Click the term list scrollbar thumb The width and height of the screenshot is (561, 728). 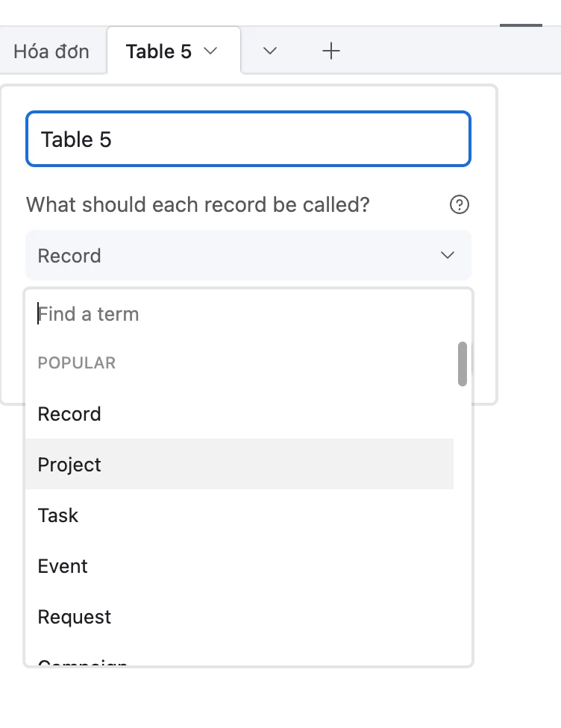coord(462,364)
